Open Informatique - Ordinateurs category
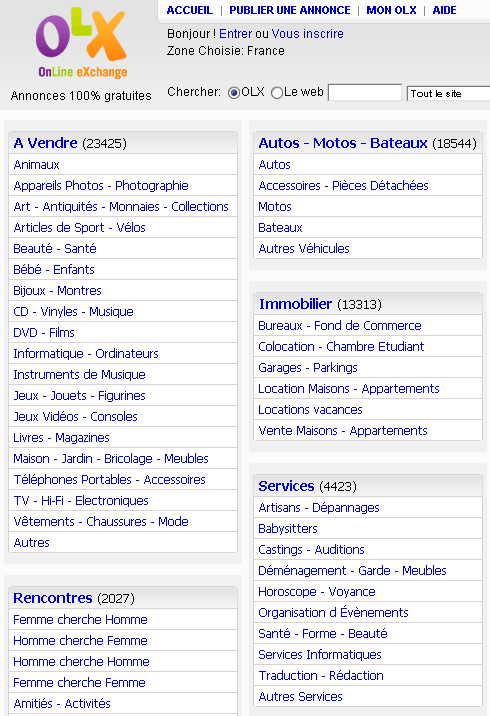The width and height of the screenshot is (490, 716). pos(86,353)
